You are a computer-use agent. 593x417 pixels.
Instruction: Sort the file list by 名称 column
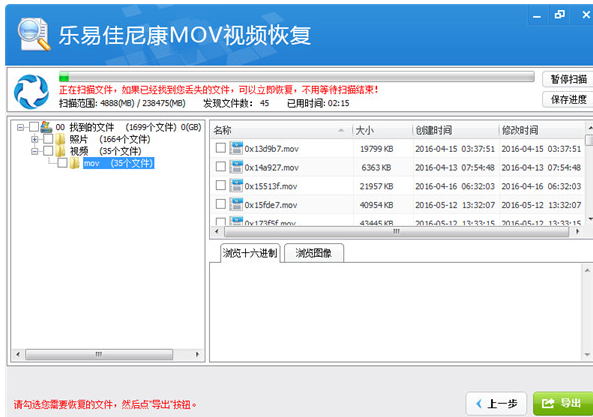click(281, 130)
